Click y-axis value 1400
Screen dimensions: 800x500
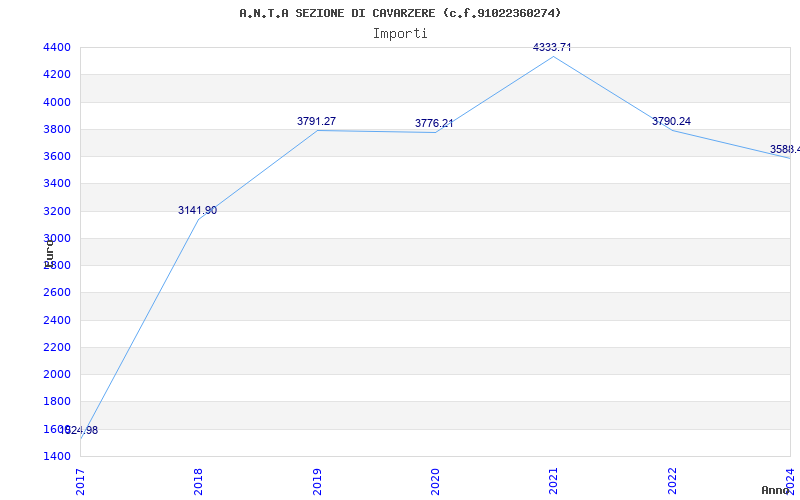tap(58, 456)
